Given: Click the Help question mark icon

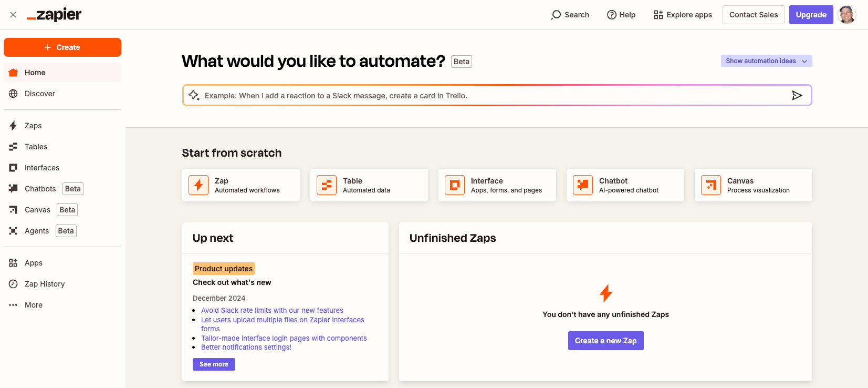Looking at the screenshot, I should tap(611, 15).
